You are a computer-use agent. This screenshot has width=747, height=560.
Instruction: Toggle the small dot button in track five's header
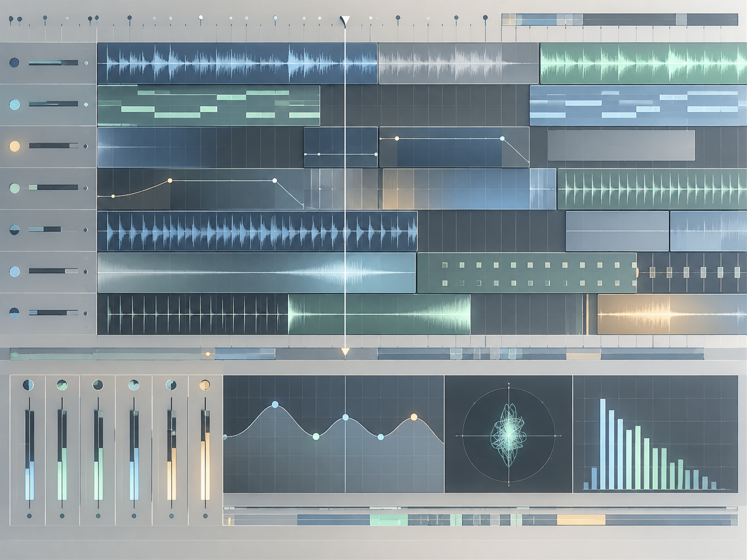(x=86, y=230)
